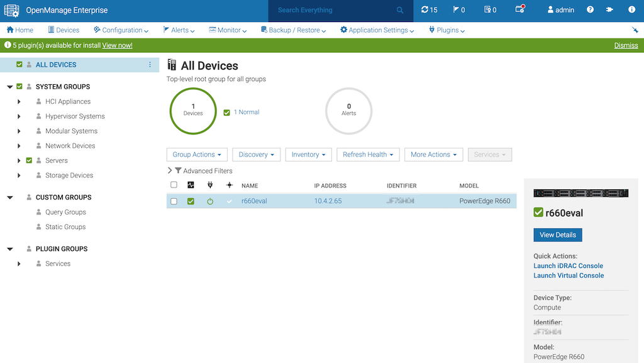Image resolution: width=644 pixels, height=363 pixels.
Task: Click the Search Everything input field
Action: [x=335, y=10]
